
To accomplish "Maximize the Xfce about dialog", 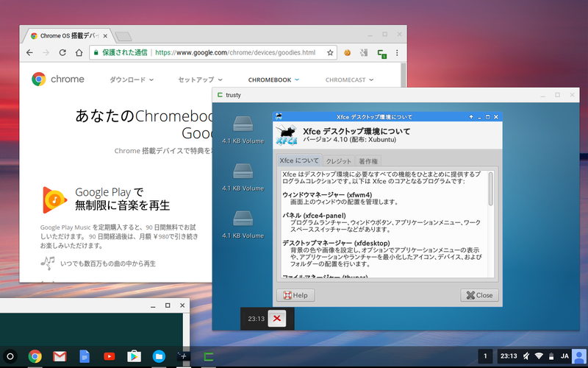I will tap(487, 117).
